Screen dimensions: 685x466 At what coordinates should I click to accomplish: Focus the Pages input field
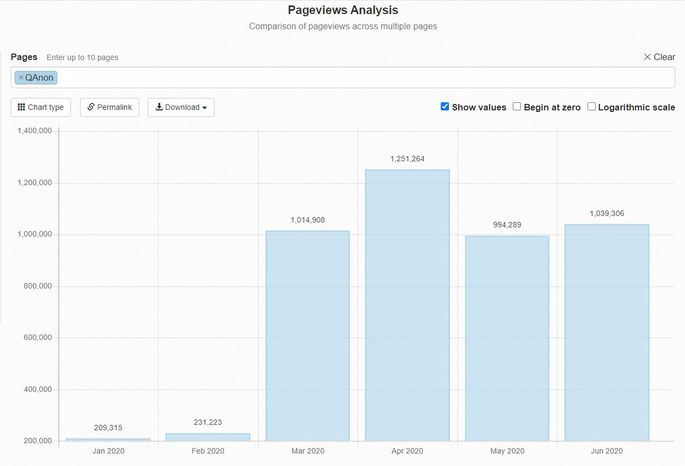[x=343, y=78]
